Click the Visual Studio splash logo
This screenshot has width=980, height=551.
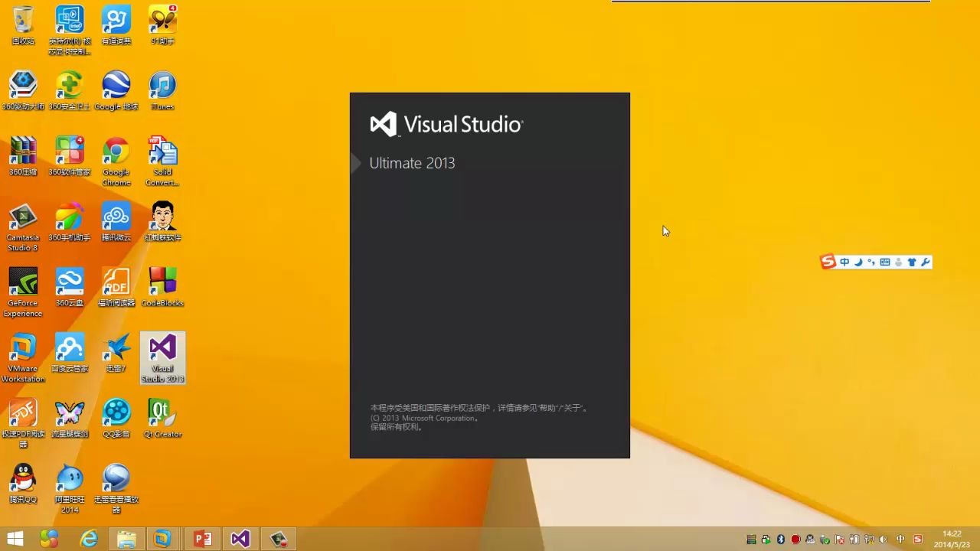click(446, 124)
